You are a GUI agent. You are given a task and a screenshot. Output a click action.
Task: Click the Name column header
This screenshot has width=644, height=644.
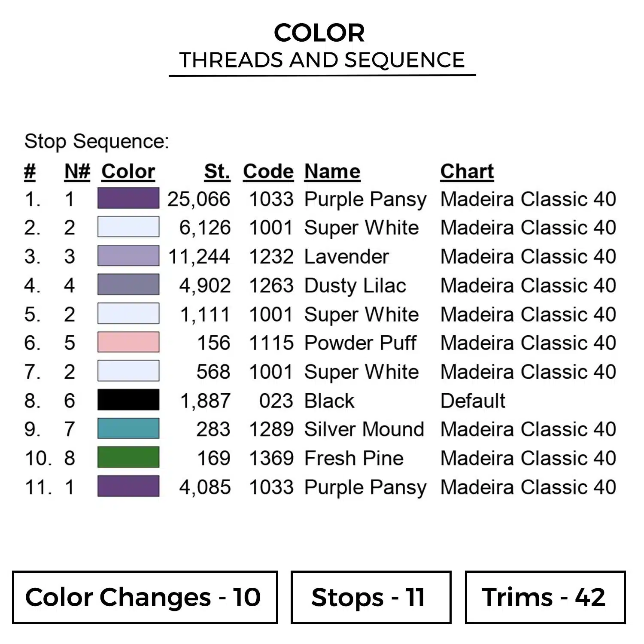[332, 172]
